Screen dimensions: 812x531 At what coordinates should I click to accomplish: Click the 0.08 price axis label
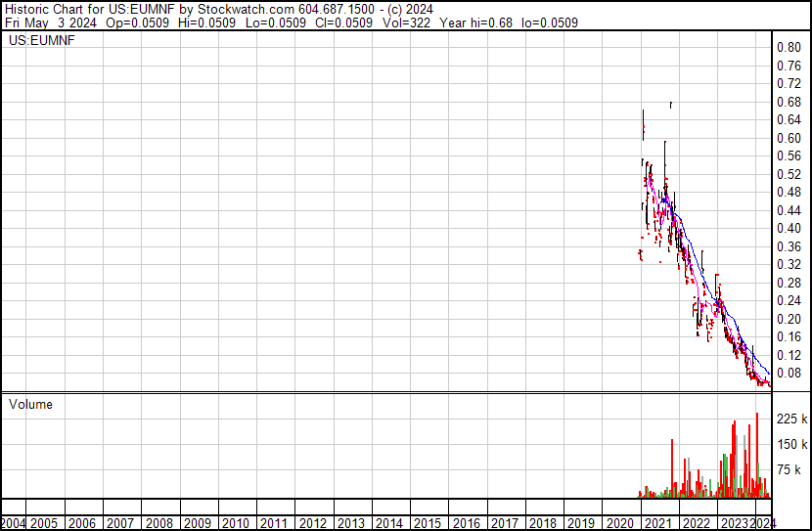[x=789, y=374]
